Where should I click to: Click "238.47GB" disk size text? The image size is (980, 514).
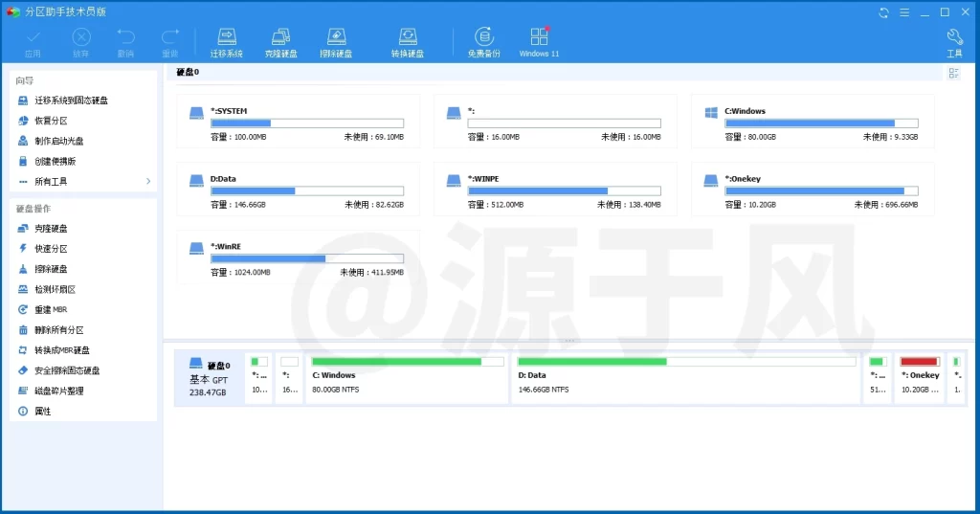[208, 392]
